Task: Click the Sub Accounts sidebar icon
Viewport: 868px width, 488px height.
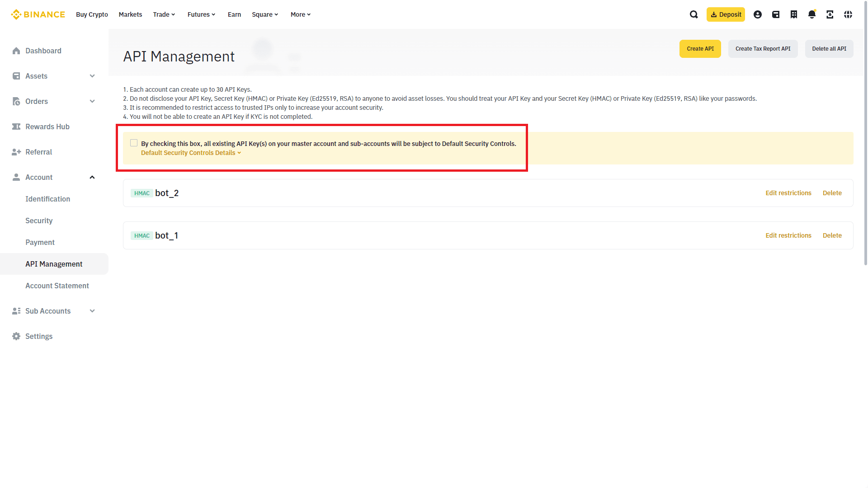Action: click(x=16, y=311)
